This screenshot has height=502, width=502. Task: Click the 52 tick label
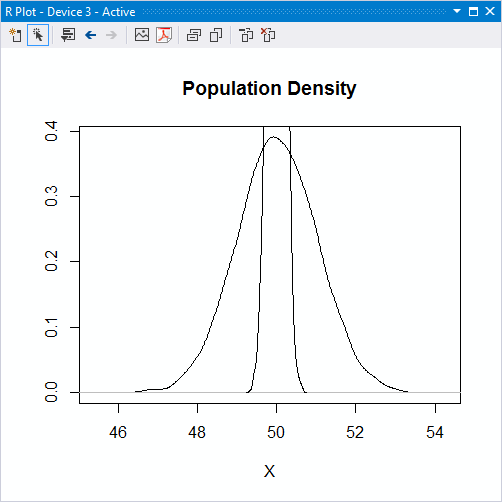coord(355,432)
